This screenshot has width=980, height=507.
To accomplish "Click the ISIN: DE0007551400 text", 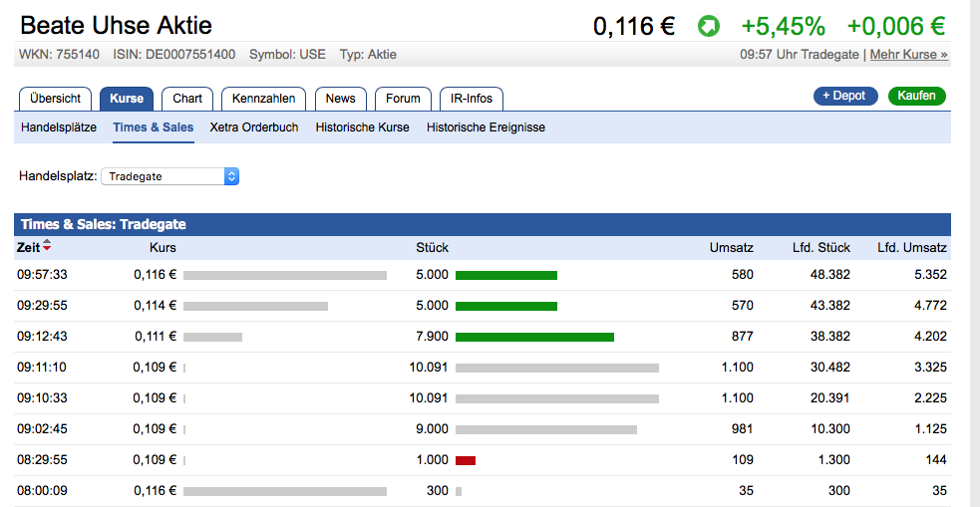I will pos(174,55).
